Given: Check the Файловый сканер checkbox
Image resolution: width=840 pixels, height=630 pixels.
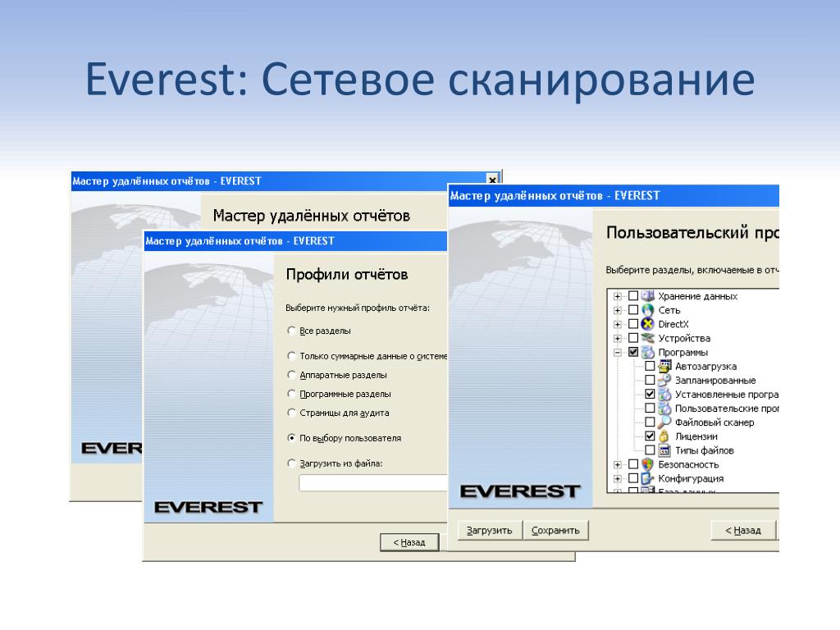Looking at the screenshot, I should pyautogui.click(x=650, y=422).
